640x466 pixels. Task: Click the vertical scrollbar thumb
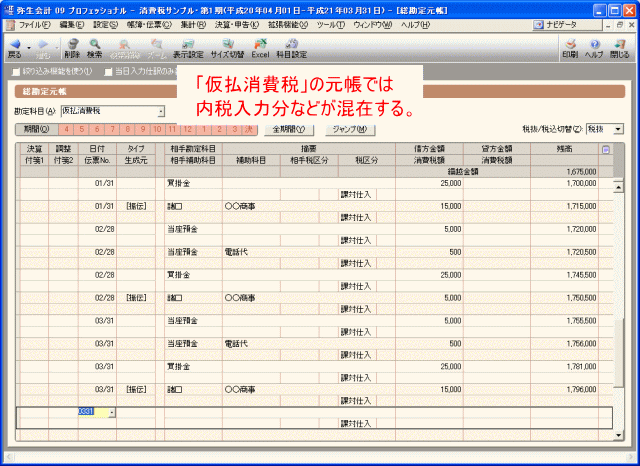[x=618, y=353]
